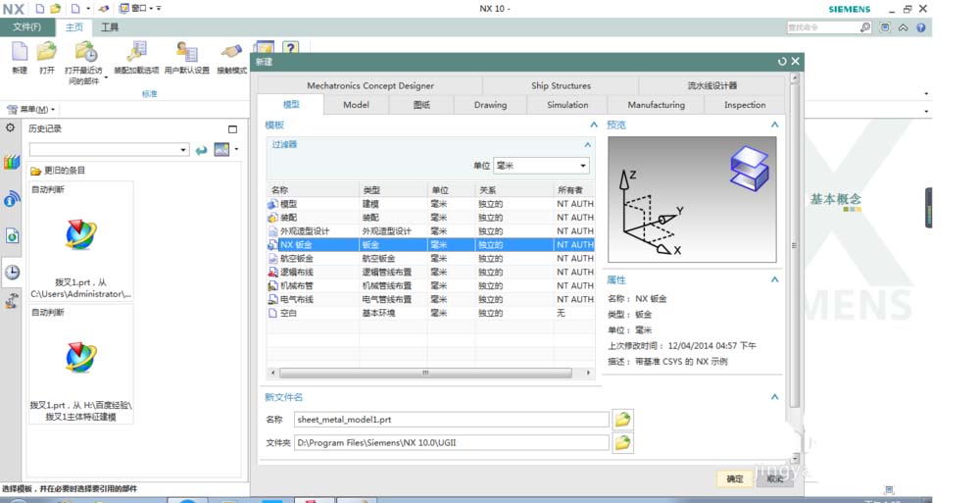Open HD3D info tab in resource bar

[11, 200]
